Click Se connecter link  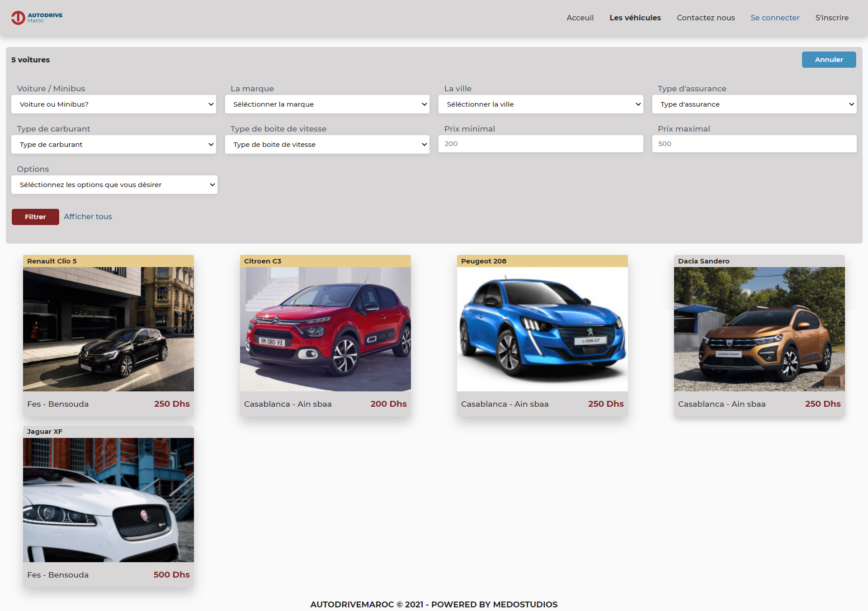[775, 18]
